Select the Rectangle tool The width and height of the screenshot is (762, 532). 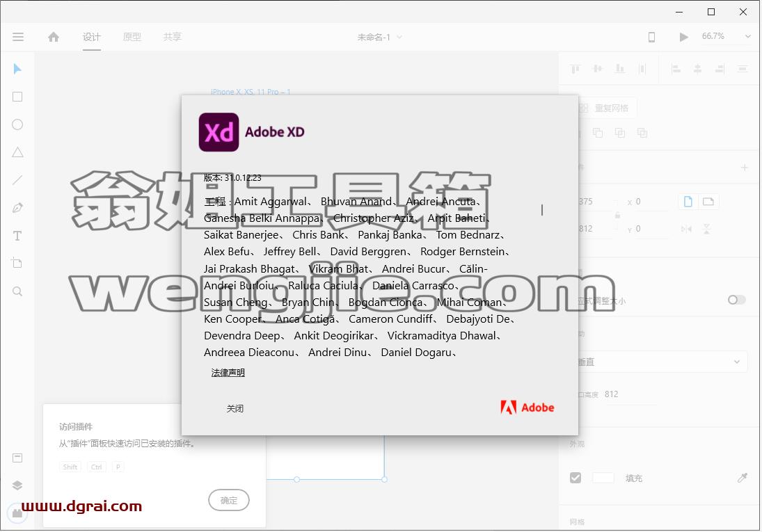point(17,97)
